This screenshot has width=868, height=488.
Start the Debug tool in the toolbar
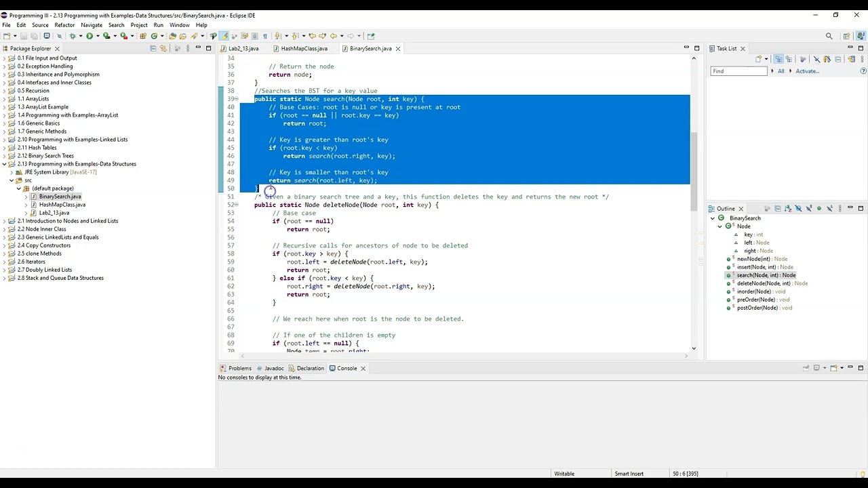72,36
